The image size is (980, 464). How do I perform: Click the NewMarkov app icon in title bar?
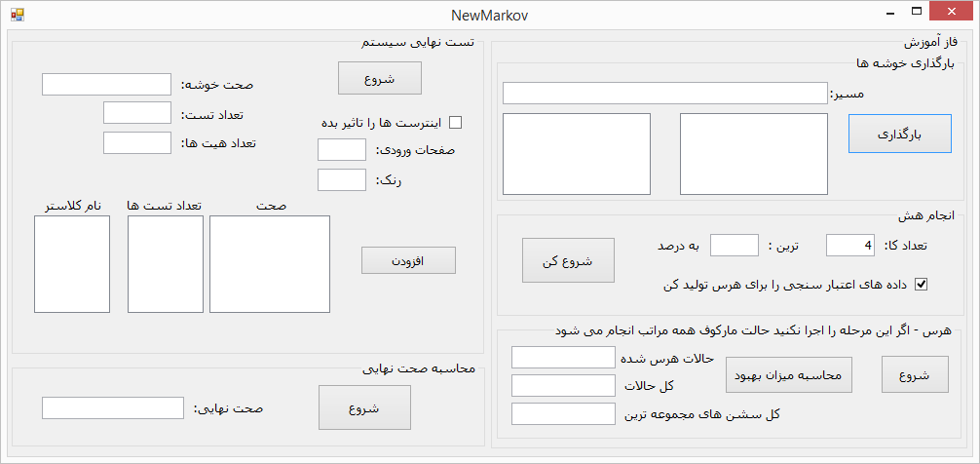(17, 15)
